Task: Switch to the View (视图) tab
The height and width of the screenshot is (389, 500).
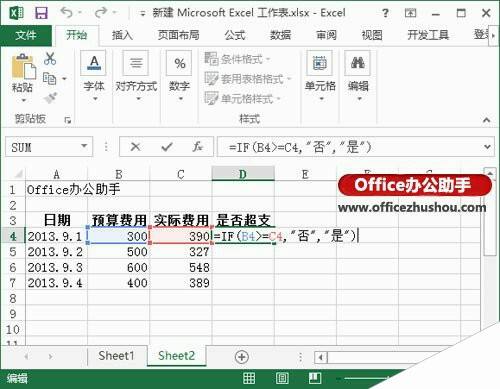Action: pyautogui.click(x=372, y=35)
